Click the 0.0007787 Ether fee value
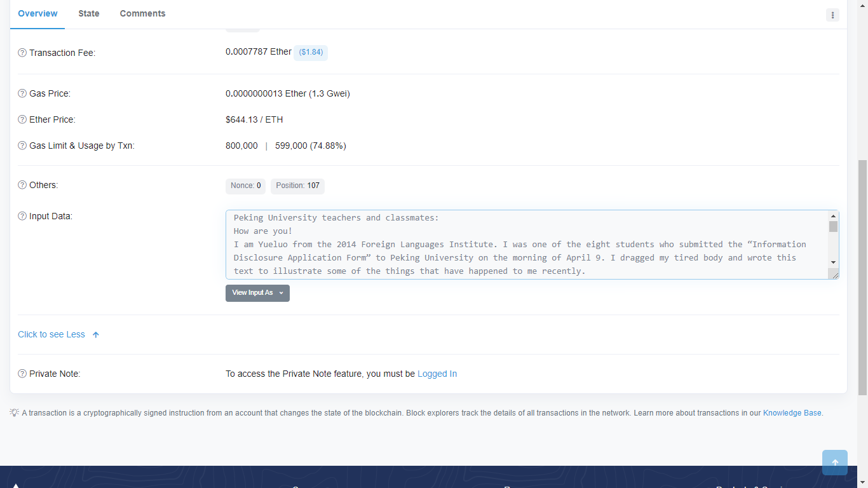This screenshot has height=488, width=868. (x=259, y=51)
